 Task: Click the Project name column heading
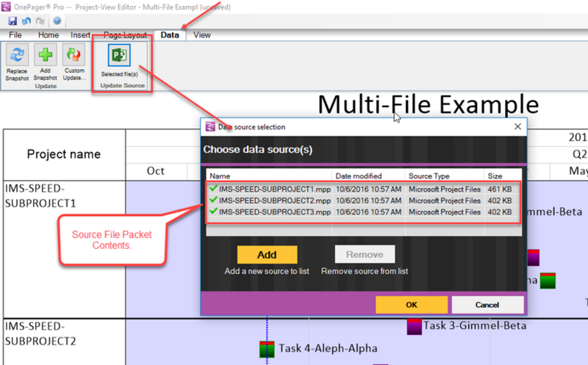pos(64,154)
